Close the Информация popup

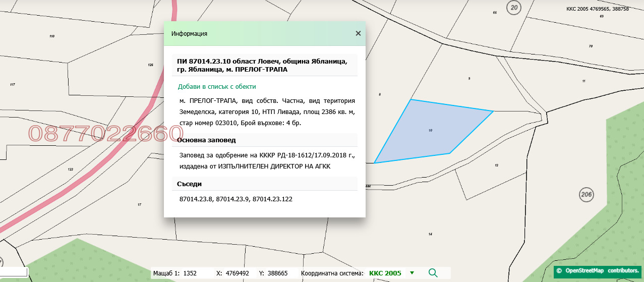[x=358, y=33]
